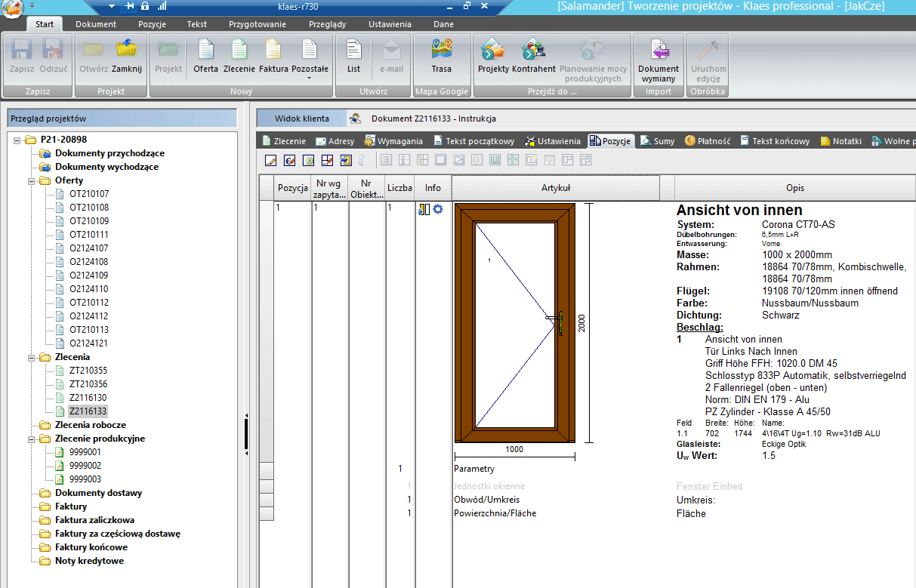Screen dimensions: 916x588
Task: Open Trasa Google map route
Action: pyautogui.click(x=441, y=56)
